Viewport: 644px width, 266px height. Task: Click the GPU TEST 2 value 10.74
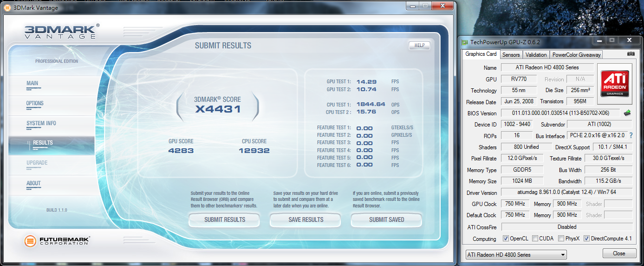366,89
